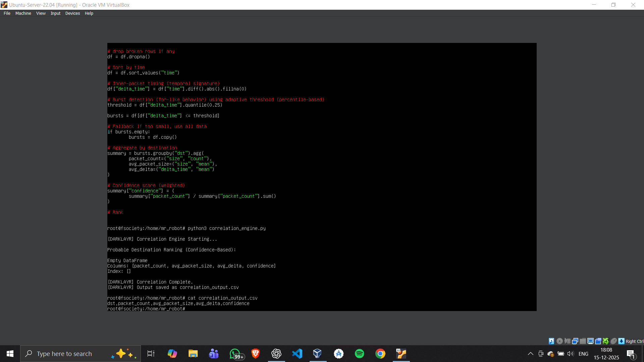The image size is (644, 362).
Task: Open the OneDrive warning tray icon
Action: pos(550,354)
